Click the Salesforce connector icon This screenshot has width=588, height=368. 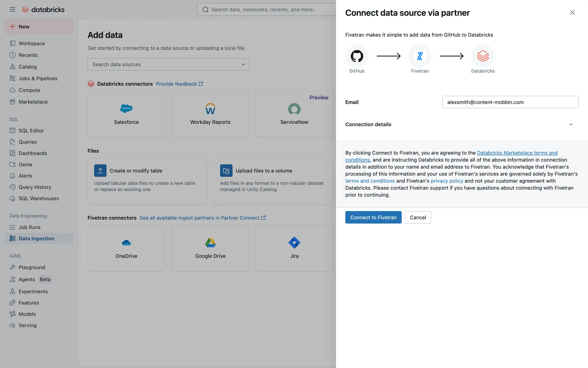(x=126, y=109)
